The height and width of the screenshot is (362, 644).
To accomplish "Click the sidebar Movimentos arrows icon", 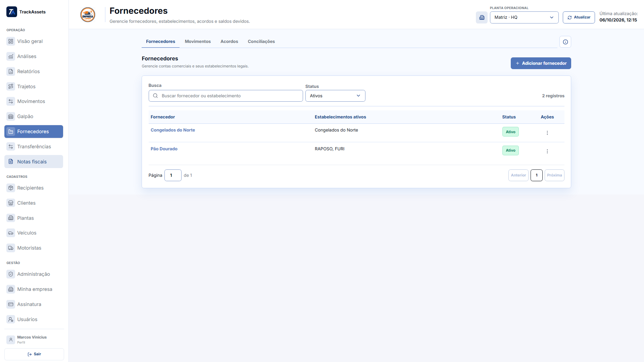I will [11, 101].
